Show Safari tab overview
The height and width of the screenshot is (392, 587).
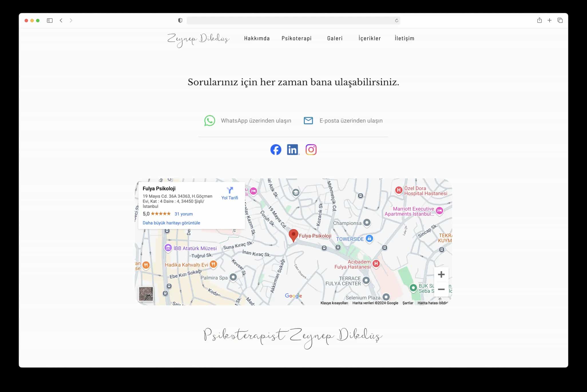(x=560, y=21)
